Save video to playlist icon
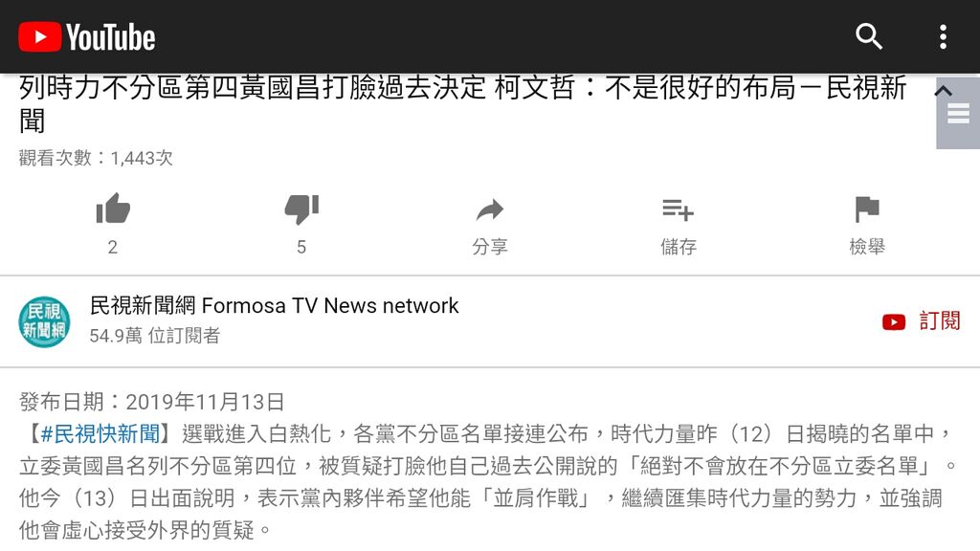The width and height of the screenshot is (980, 551). tap(679, 209)
